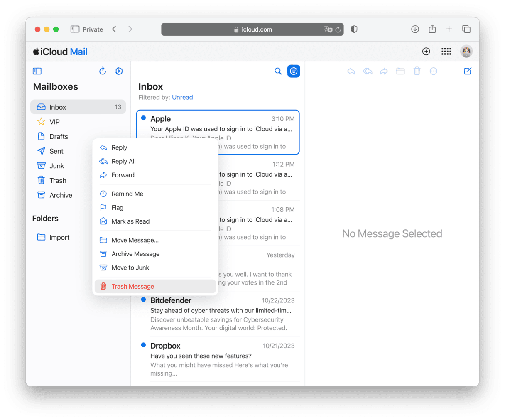This screenshot has height=420, width=505.
Task: Open the Safari share menu
Action: pyautogui.click(x=432, y=29)
